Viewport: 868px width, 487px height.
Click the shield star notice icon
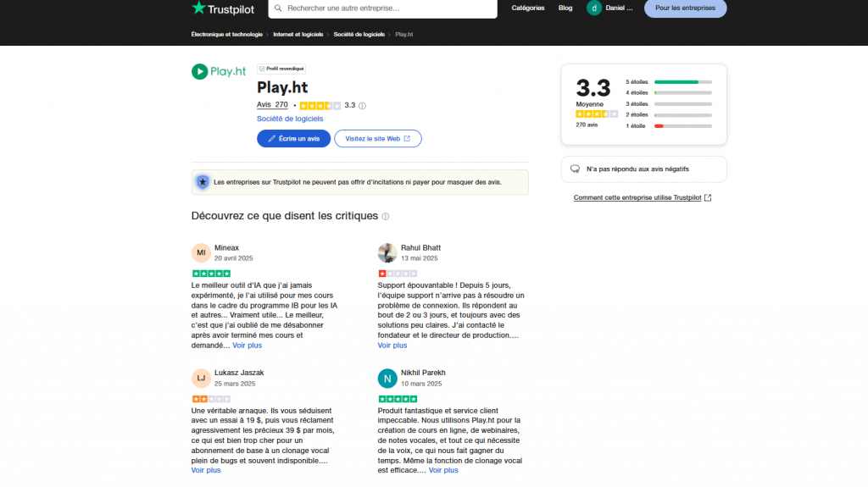203,182
